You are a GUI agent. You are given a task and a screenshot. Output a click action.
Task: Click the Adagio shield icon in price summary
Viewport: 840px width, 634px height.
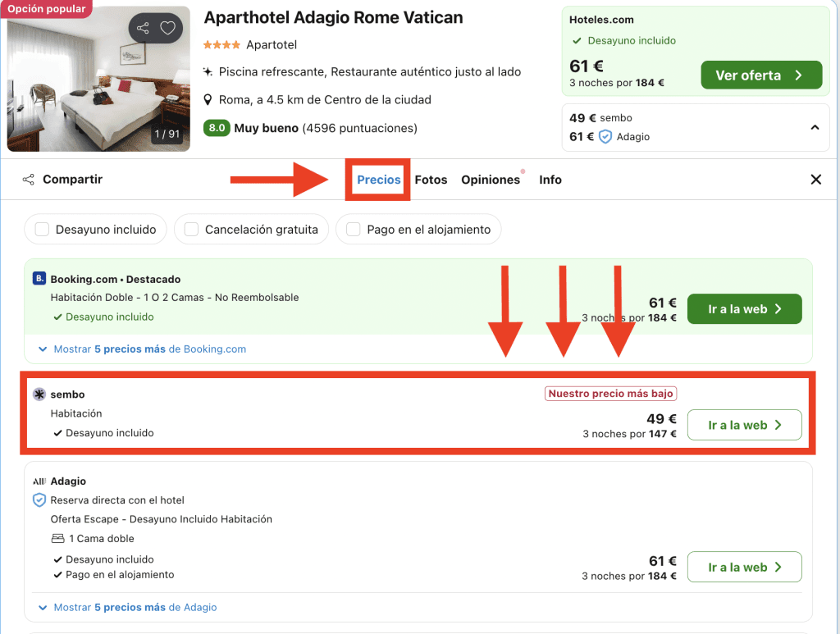[x=605, y=137]
